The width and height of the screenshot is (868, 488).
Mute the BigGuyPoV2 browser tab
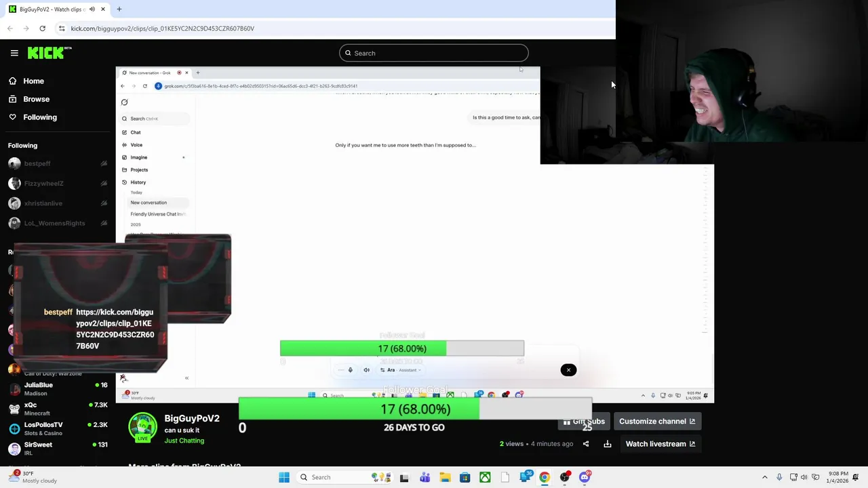pyautogui.click(x=92, y=9)
